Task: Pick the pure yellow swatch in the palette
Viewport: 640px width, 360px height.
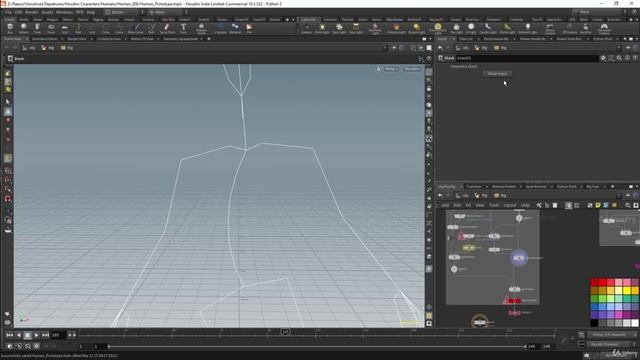Action: pyautogui.click(x=627, y=291)
